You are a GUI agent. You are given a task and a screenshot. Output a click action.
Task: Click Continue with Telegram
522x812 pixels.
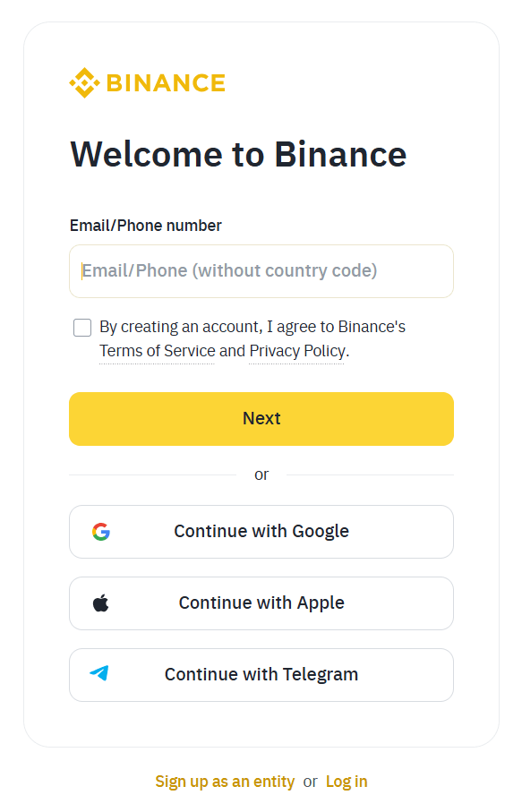coord(261,674)
